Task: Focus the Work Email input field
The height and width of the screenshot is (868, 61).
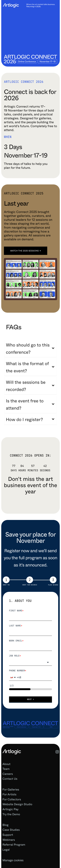Action: point(30,647)
